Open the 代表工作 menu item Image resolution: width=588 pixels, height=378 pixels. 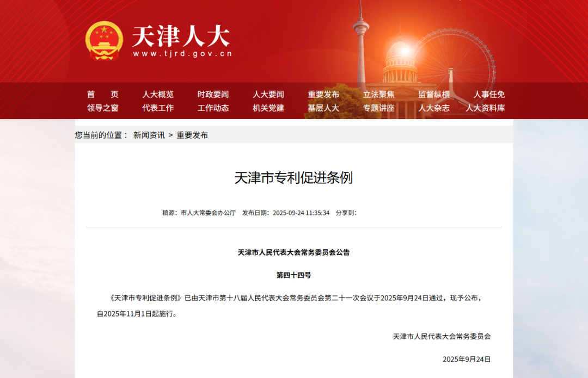[x=158, y=108]
